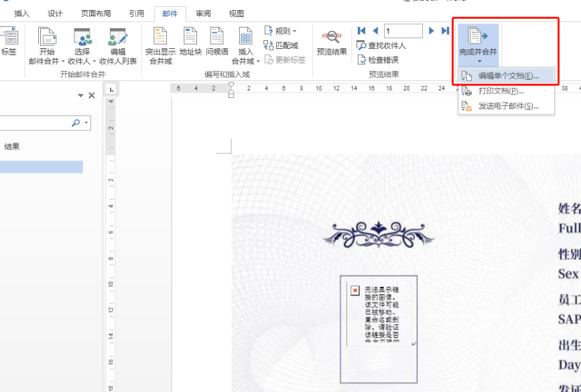This screenshot has height=392, width=581.
Task: Open 开始邮件合并 button
Action: (47, 46)
